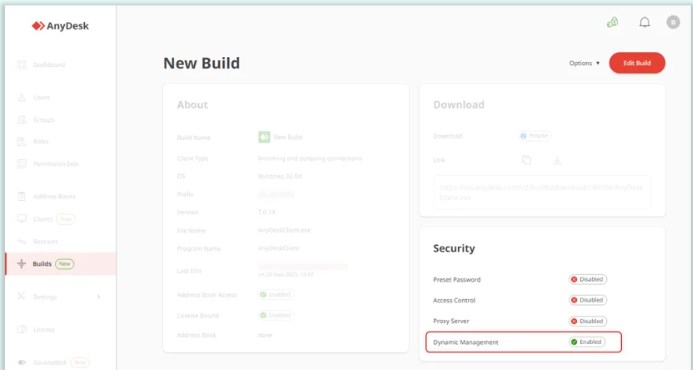Open the License page
This screenshot has height=370, width=693.
(x=44, y=329)
